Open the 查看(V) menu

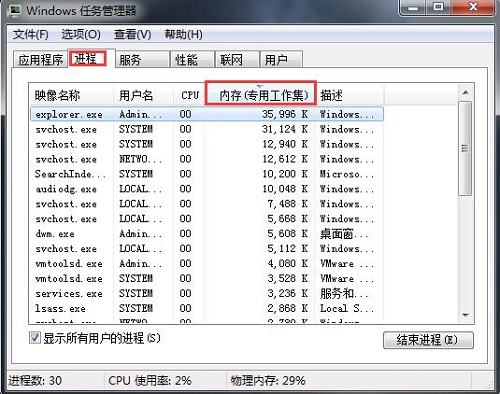coord(133,34)
